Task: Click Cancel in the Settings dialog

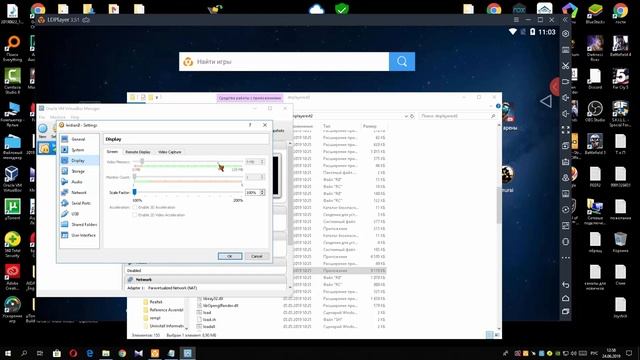Action: tap(257, 256)
